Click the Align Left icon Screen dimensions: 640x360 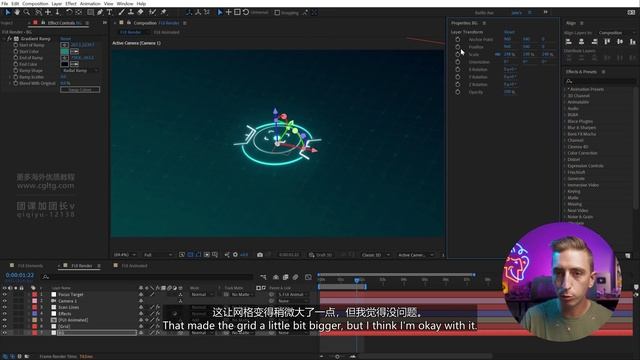pos(569,42)
